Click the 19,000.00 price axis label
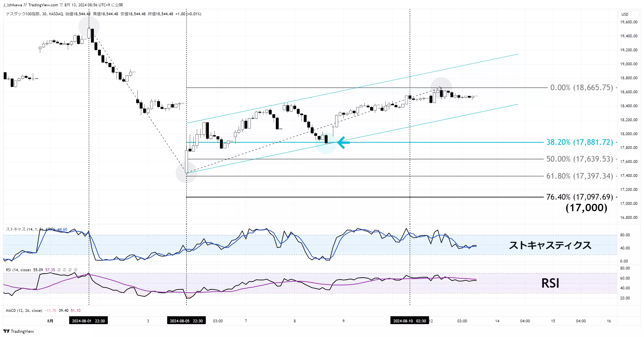Screen dimensions: 644x337 pos(629,64)
